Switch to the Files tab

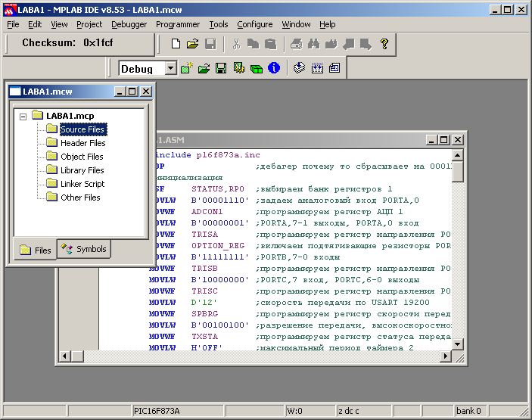point(35,250)
